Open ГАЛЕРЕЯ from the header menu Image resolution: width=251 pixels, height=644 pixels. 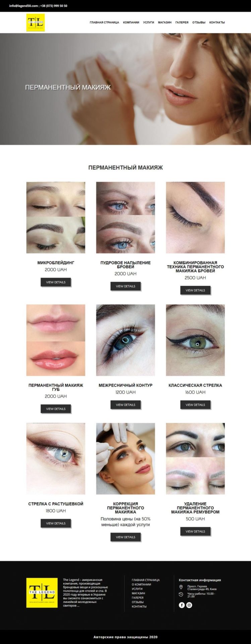pyautogui.click(x=182, y=22)
